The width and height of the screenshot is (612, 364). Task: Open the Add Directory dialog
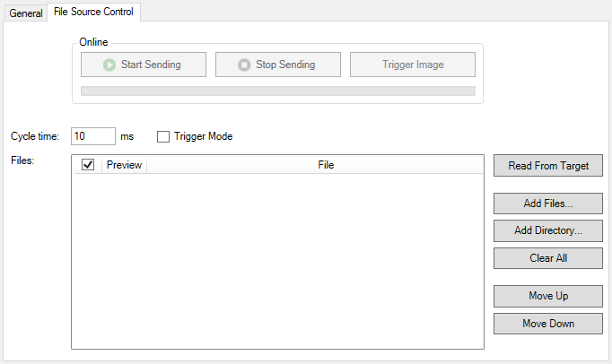(548, 230)
